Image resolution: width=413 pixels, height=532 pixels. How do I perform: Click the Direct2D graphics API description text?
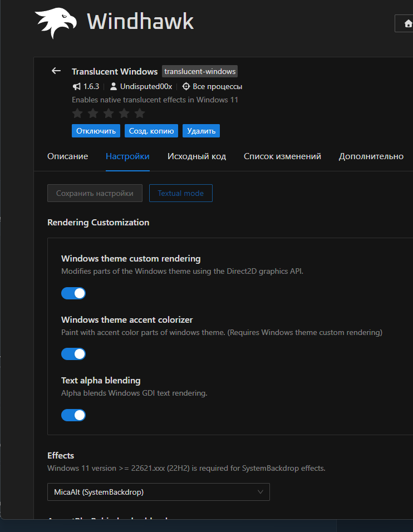coord(182,271)
